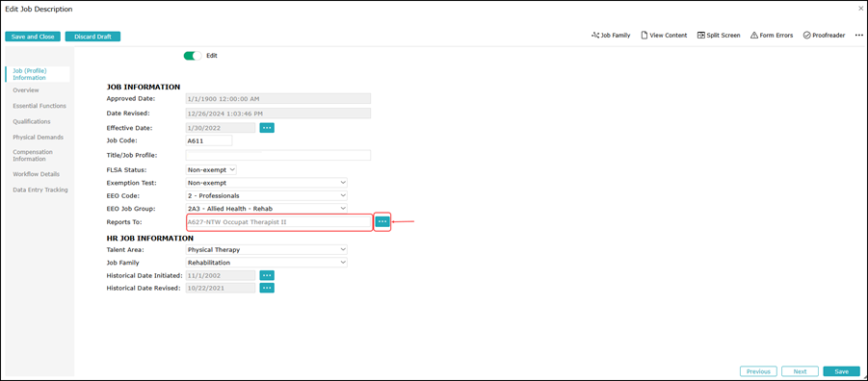Go to Compensation Information section
Screen dimensions: 868x381
[x=33, y=156]
